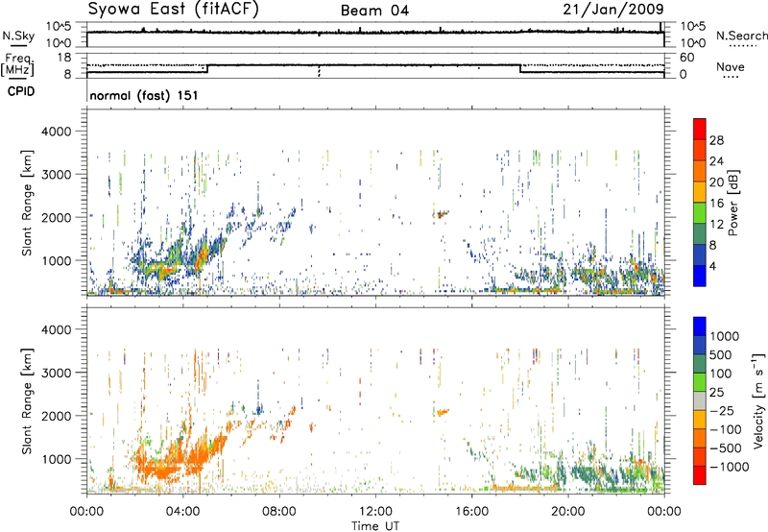Click the red top segment of the power color bar
768x532 pixels.
click(x=700, y=129)
